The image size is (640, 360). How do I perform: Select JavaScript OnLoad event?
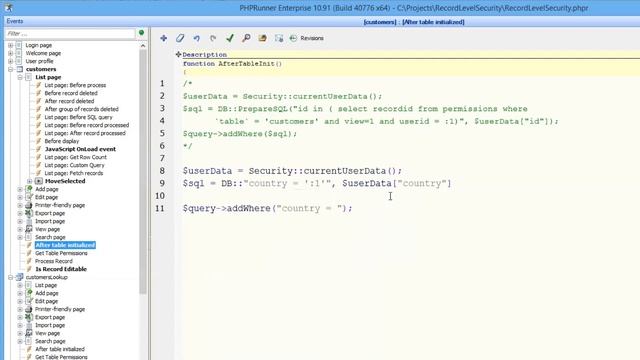pyautogui.click(x=80, y=149)
